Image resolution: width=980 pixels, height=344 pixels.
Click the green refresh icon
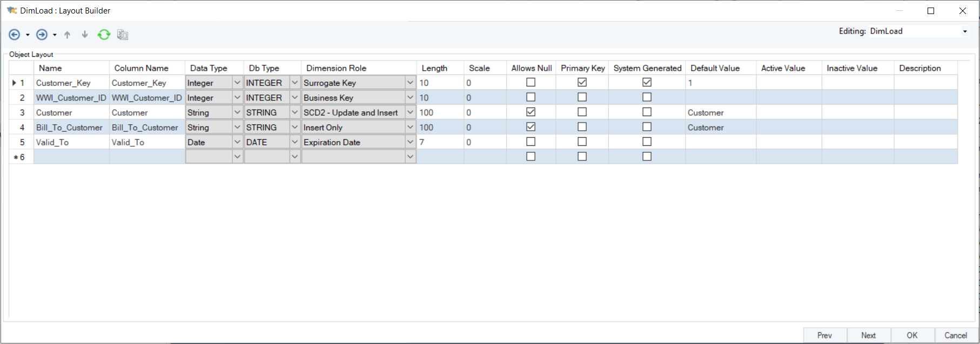tap(104, 35)
